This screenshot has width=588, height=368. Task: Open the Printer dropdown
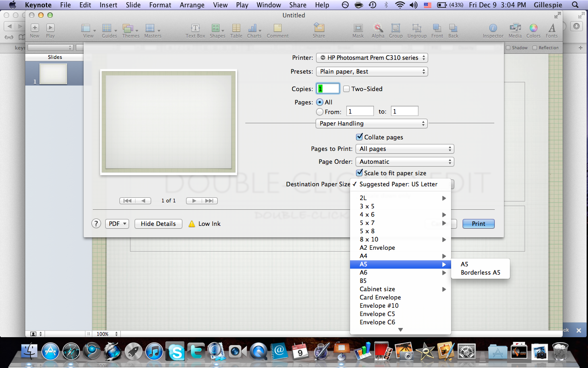[x=372, y=57]
